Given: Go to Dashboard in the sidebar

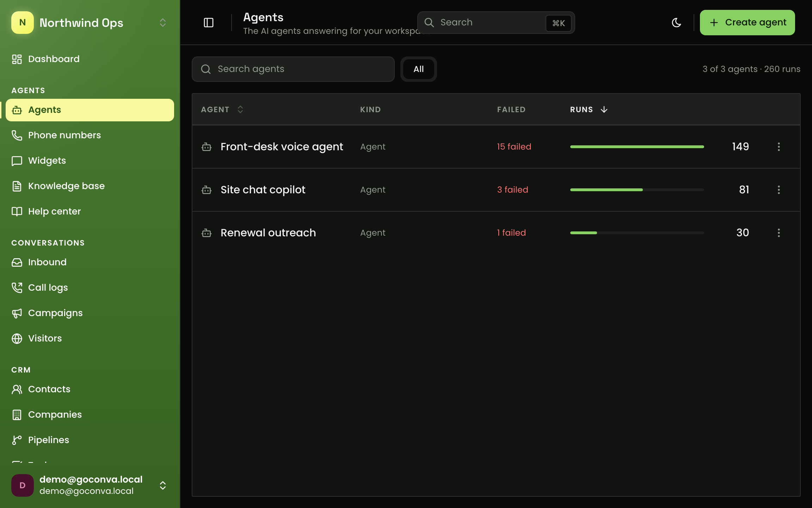Looking at the screenshot, I should pos(90,59).
